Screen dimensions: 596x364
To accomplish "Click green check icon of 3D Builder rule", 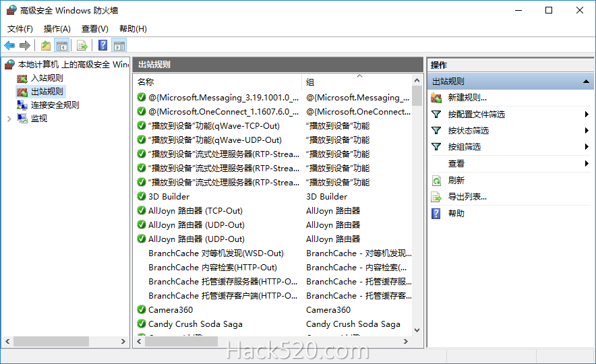I will [x=142, y=196].
